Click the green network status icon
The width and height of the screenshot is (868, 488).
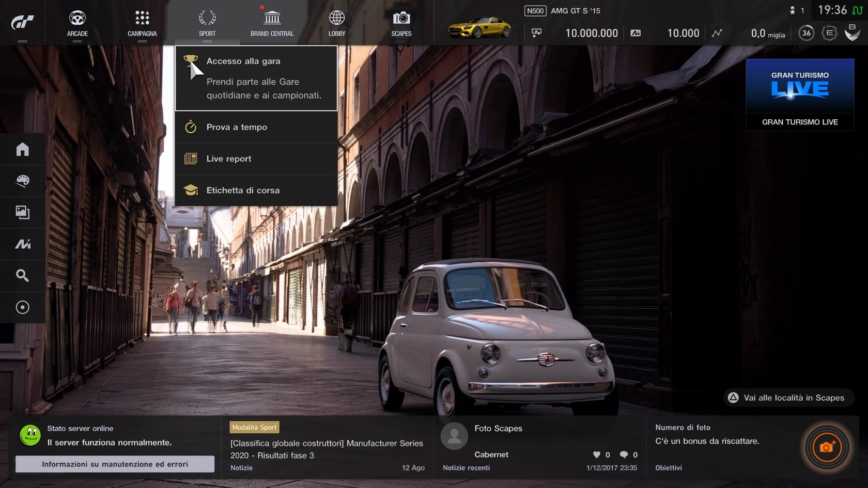858,10
